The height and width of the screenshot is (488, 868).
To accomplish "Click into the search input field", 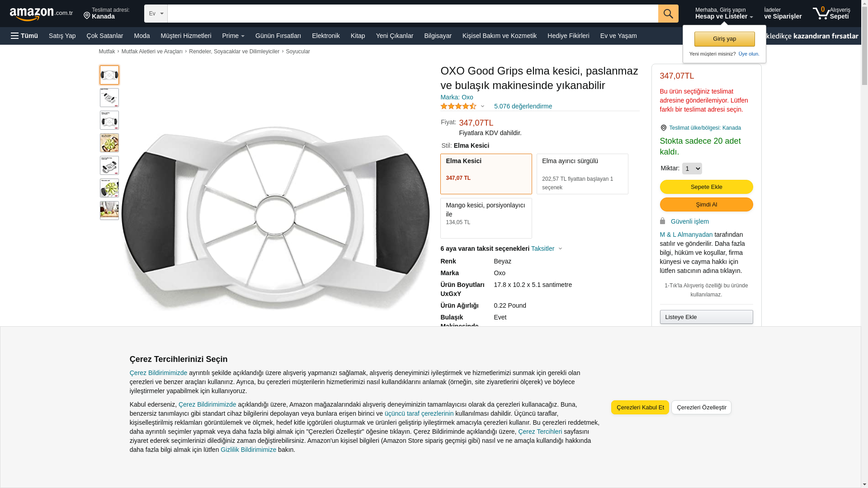I will click(413, 14).
